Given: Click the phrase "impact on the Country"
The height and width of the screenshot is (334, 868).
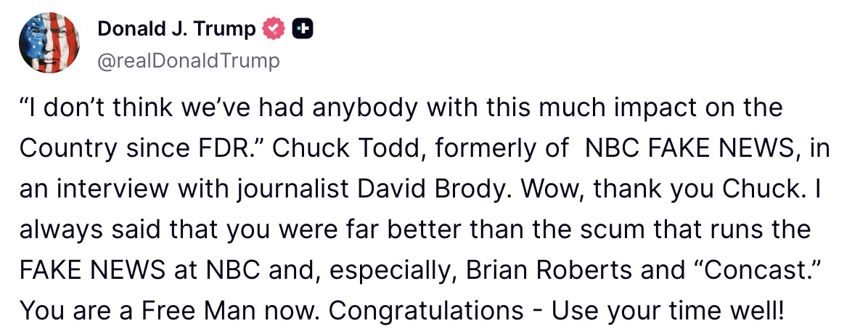Looking at the screenshot, I should point(726,109).
